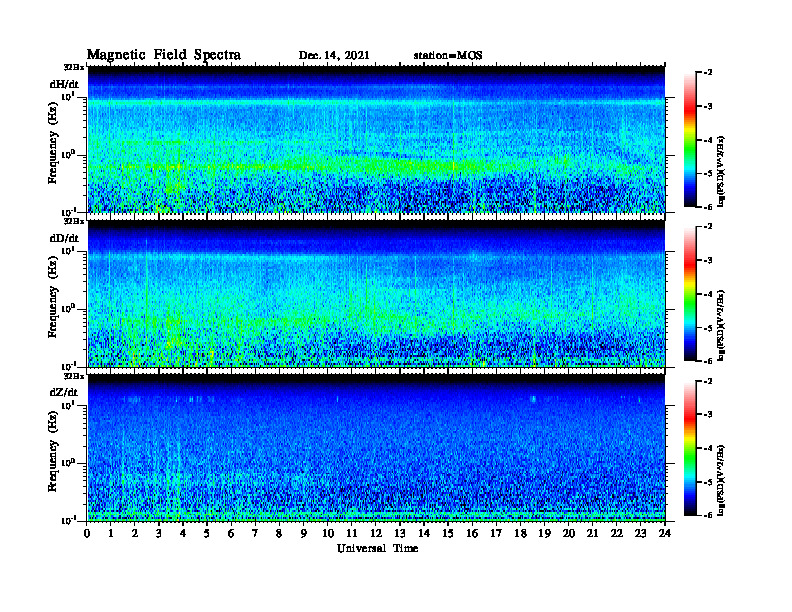Click hour tick label 7 on the time axis
Image resolution: width=792 pixels, height=612 pixels.
[x=255, y=534]
